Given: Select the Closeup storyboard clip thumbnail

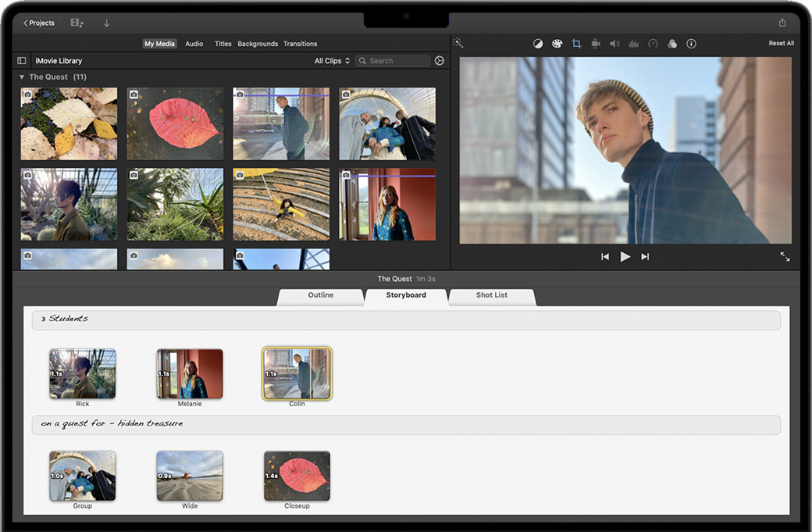Looking at the screenshot, I should coord(297,475).
